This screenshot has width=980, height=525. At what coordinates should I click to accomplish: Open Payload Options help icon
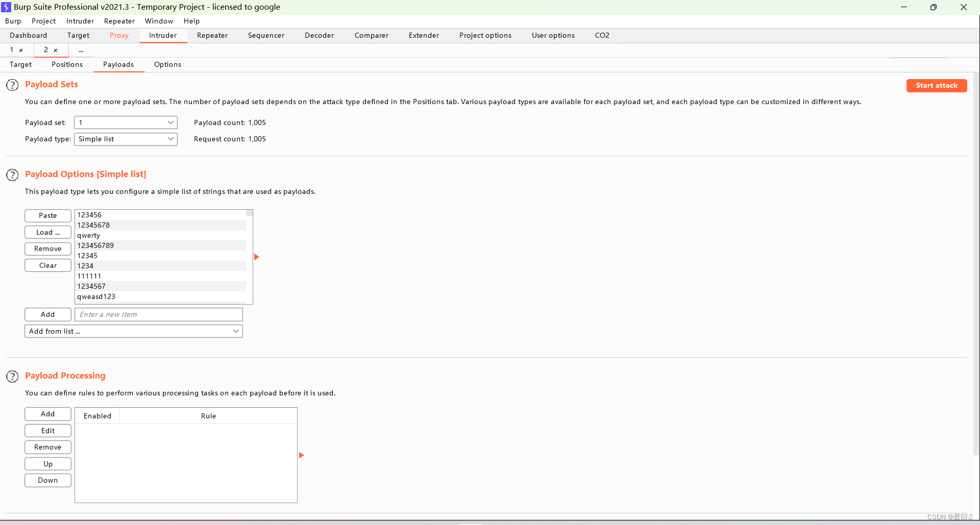(x=12, y=175)
